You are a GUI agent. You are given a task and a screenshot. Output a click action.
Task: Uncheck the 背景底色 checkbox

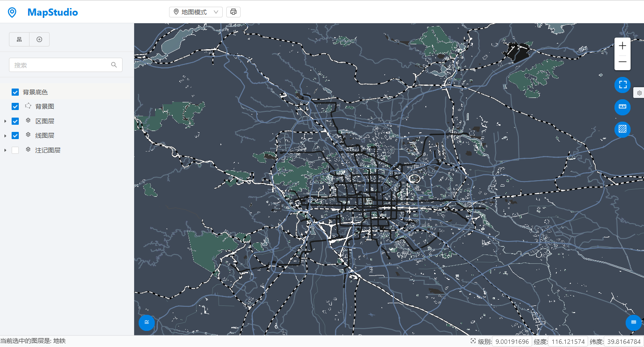coord(15,92)
